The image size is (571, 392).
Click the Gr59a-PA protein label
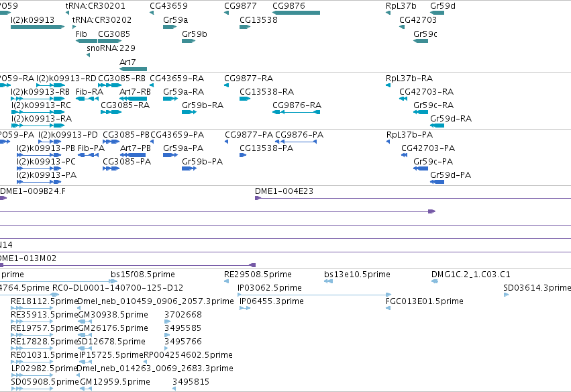click(x=183, y=148)
